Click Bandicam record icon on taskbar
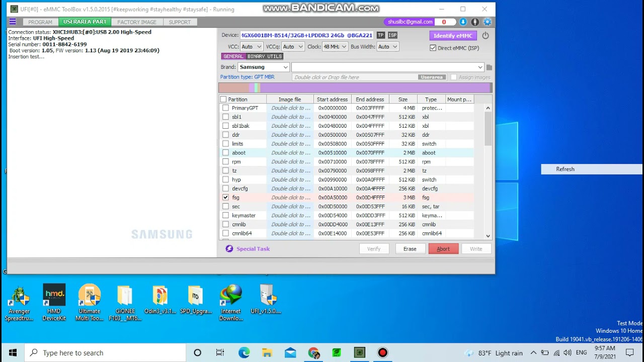Viewport: 644px width, 362px height. tap(383, 353)
